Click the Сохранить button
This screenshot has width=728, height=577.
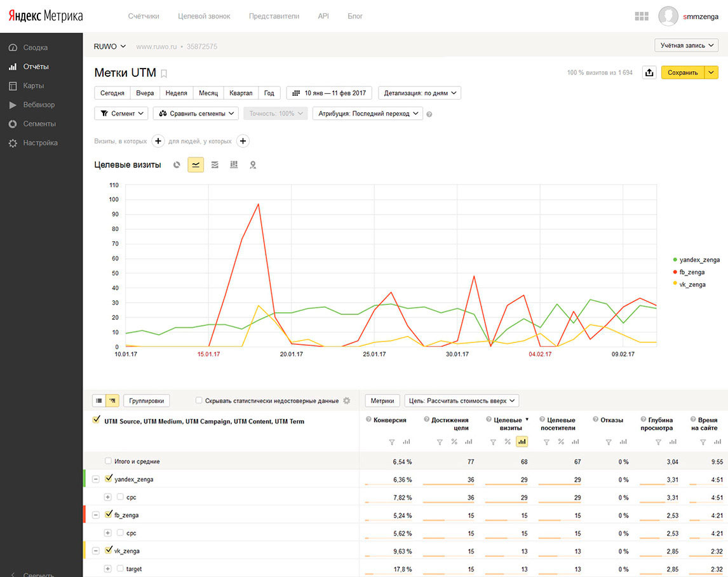682,73
